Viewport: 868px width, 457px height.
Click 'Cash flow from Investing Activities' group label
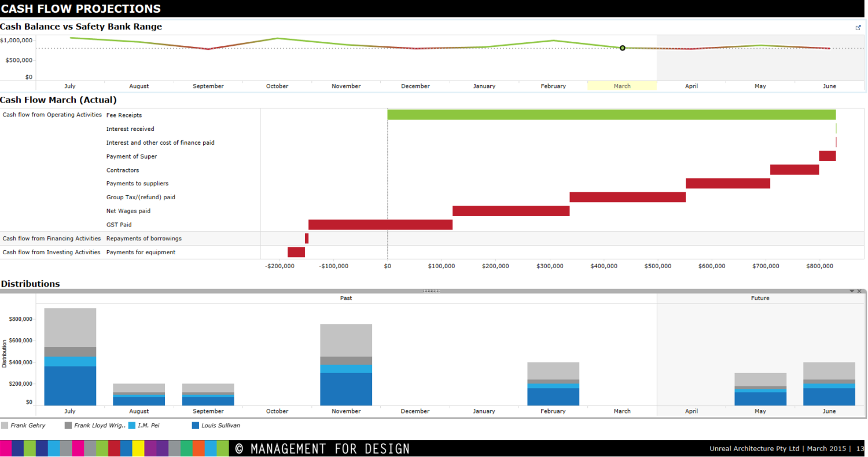pyautogui.click(x=52, y=253)
